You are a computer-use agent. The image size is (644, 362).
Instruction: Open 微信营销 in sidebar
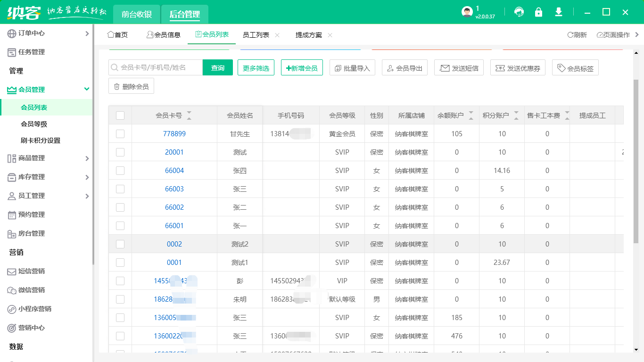click(32, 290)
